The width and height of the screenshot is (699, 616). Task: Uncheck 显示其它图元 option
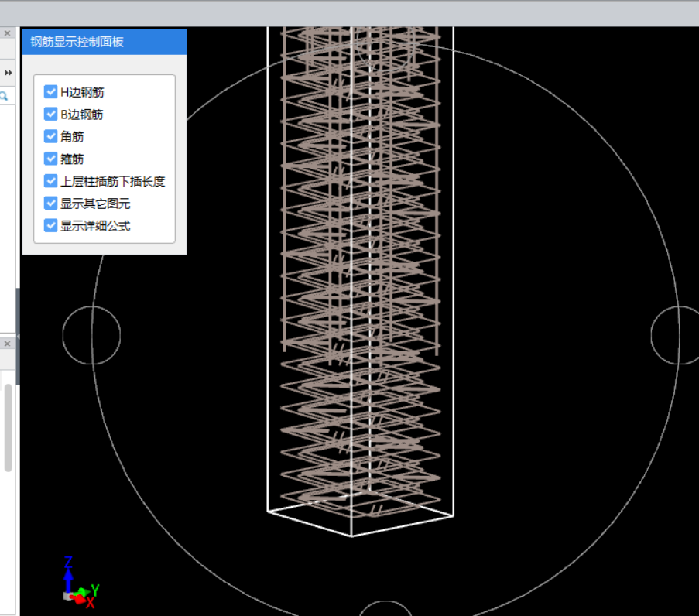51,204
